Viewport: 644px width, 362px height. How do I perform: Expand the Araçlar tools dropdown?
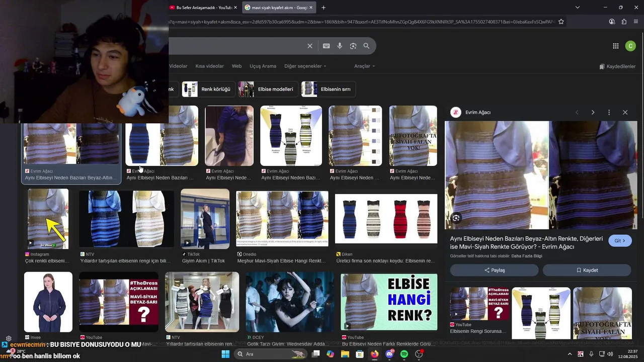pos(365,66)
